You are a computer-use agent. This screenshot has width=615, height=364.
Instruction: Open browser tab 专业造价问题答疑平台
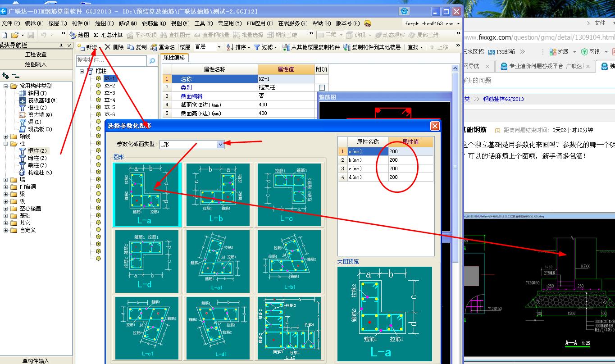tap(546, 66)
